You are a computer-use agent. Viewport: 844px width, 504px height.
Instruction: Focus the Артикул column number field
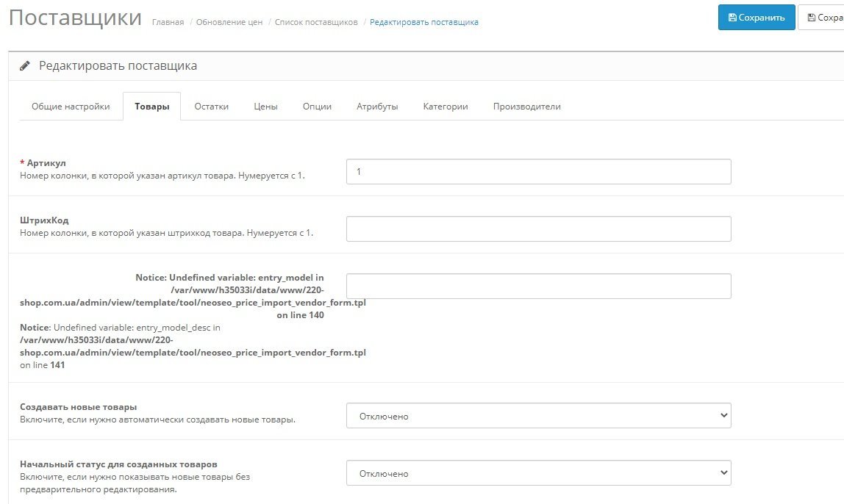(538, 172)
